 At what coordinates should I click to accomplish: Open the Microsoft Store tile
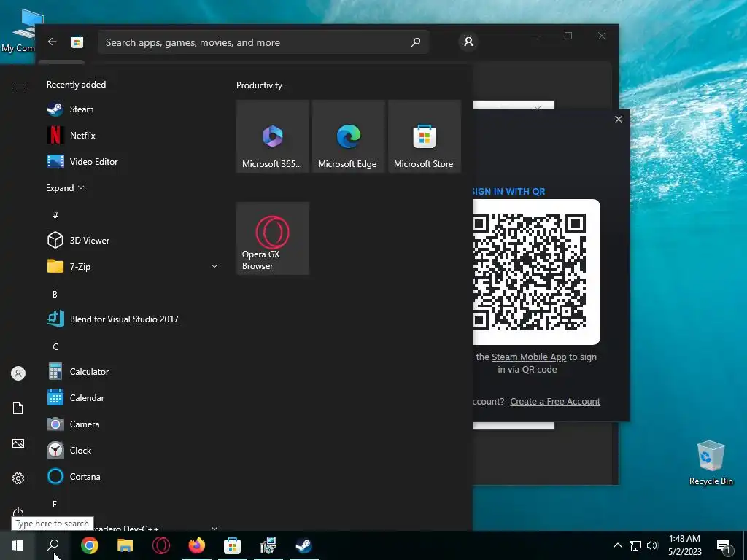(x=425, y=136)
